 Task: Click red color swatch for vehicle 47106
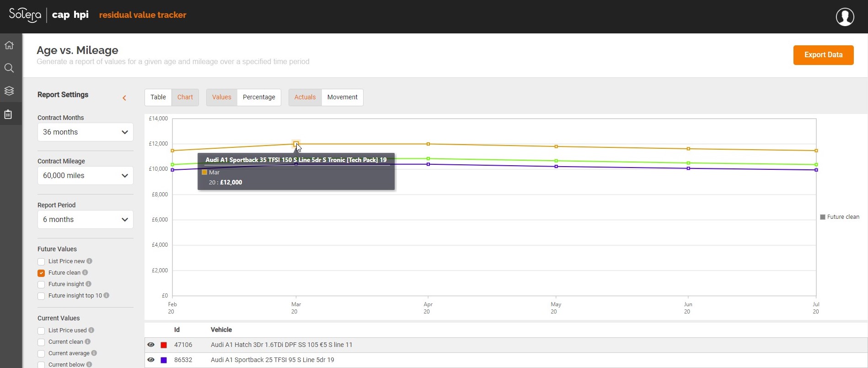[164, 345]
